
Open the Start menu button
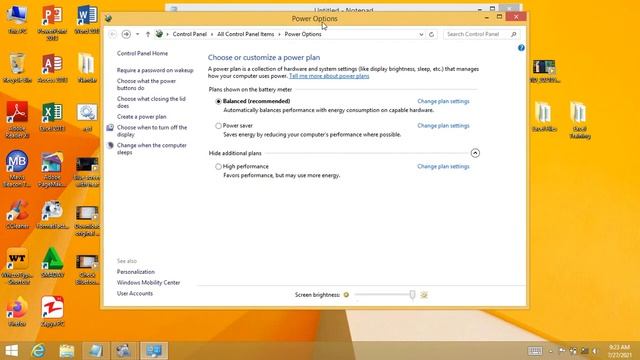pos(12,351)
